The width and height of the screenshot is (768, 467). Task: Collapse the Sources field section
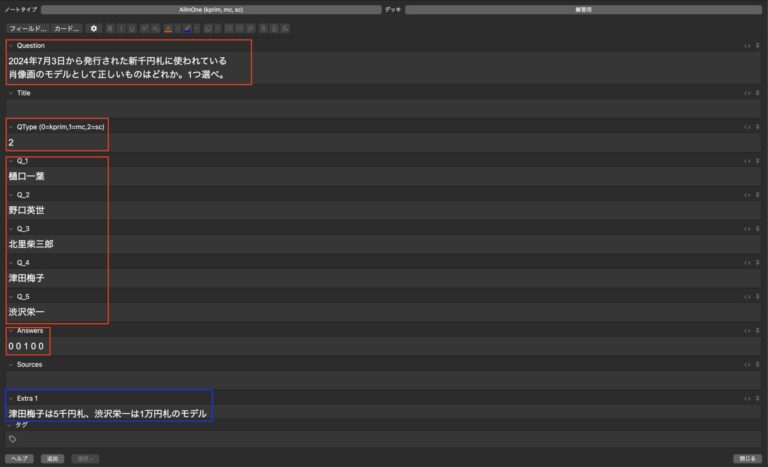[11, 365]
